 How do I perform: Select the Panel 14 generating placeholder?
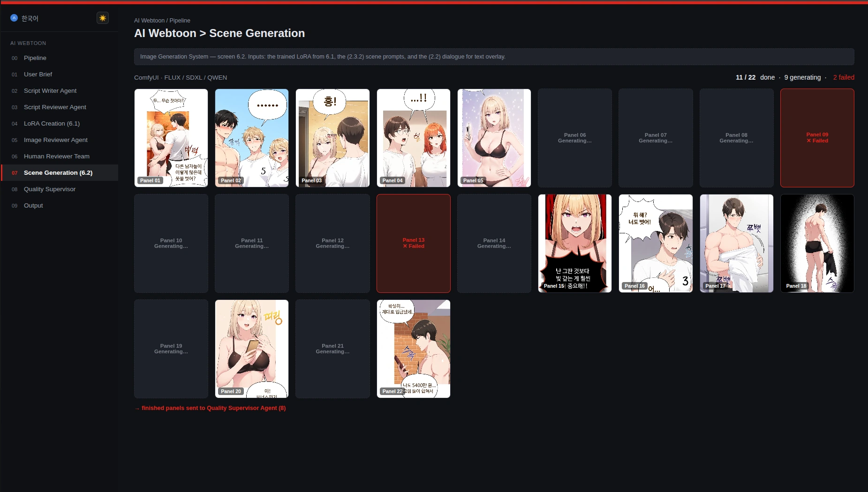coord(494,243)
